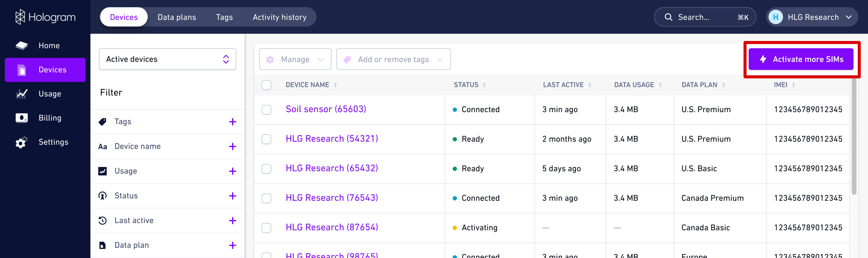This screenshot has height=258, width=868.
Task: Open HLG Research (87654) device link
Action: [x=332, y=227]
